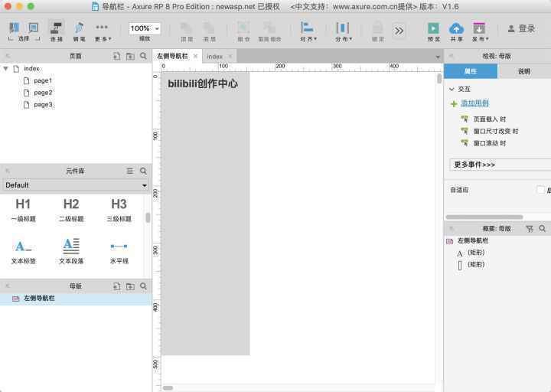551x392 pixels.
Task: Select the 左侧导航栏 master row
Action: (76, 299)
